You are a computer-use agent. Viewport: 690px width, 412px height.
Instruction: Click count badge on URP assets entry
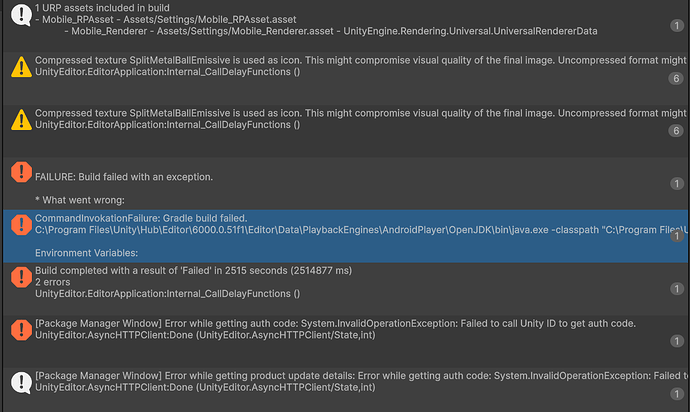[x=676, y=24]
